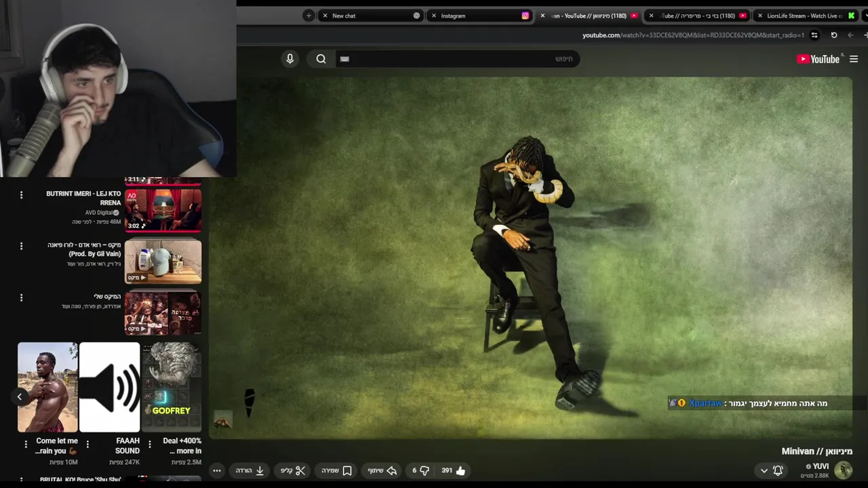The width and height of the screenshot is (868, 488).
Task: Open the YouTube hamburger guide menu
Action: 854,59
